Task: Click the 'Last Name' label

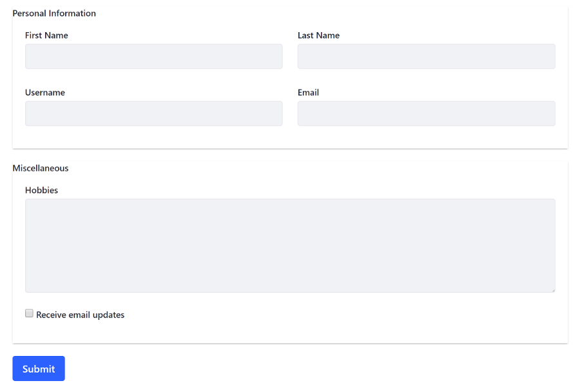Action: [x=318, y=35]
